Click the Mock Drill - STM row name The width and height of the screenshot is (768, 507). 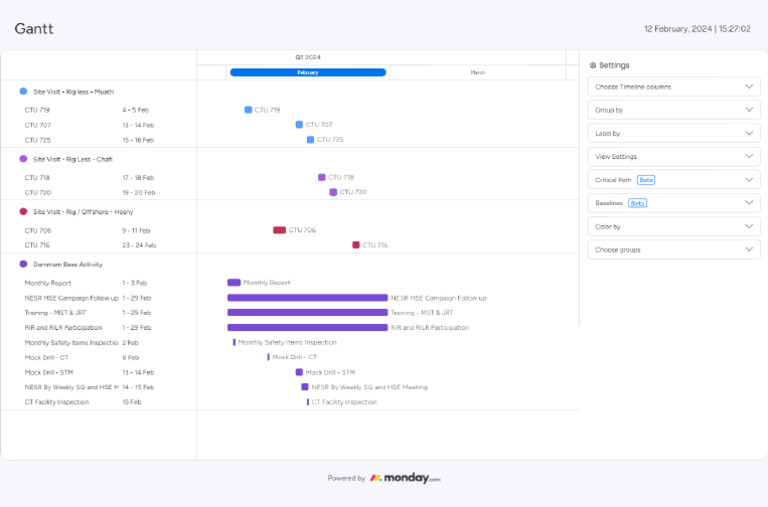coord(49,373)
